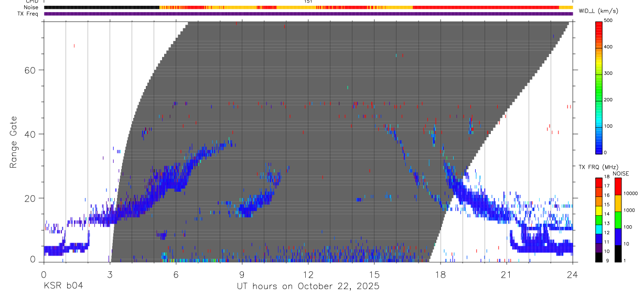Click the x-axis tick label '24'
644x297 pixels.
pyautogui.click(x=572, y=274)
